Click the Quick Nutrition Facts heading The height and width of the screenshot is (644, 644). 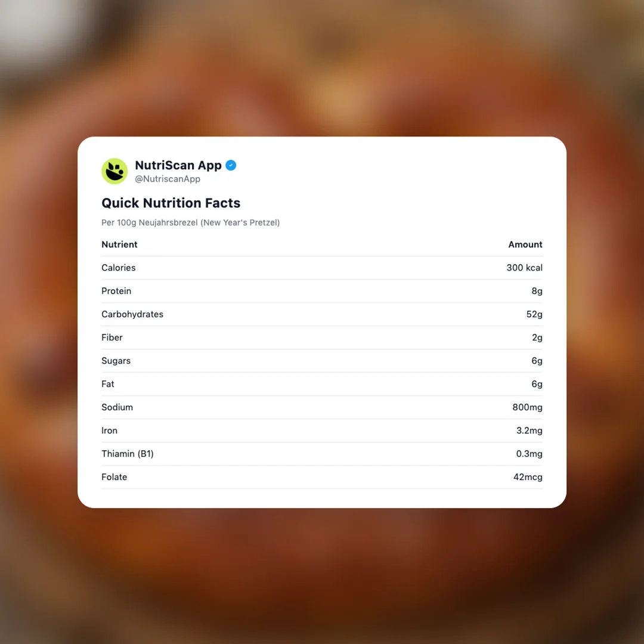point(171,203)
